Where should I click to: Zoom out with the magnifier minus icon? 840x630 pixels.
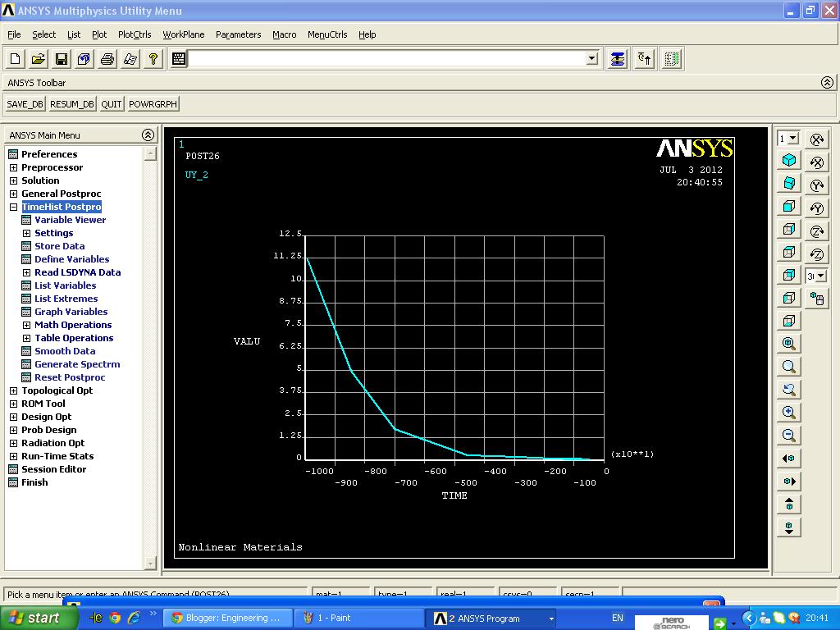tap(788, 435)
